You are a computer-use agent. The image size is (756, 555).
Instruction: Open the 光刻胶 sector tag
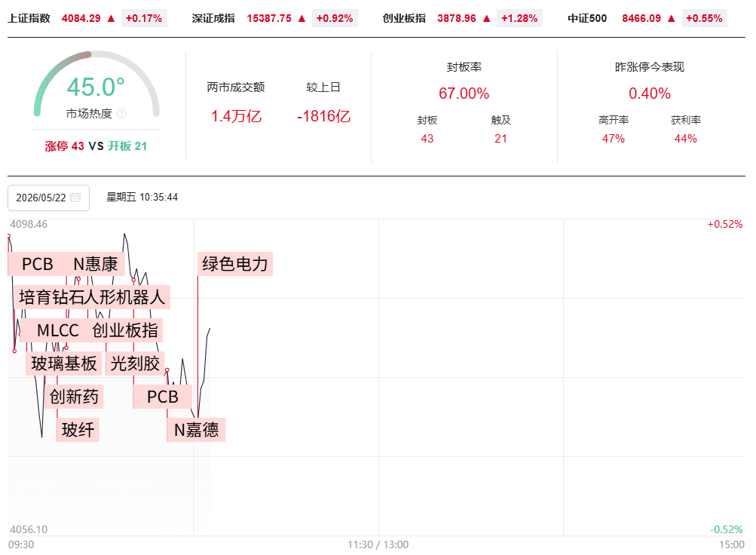(x=135, y=363)
